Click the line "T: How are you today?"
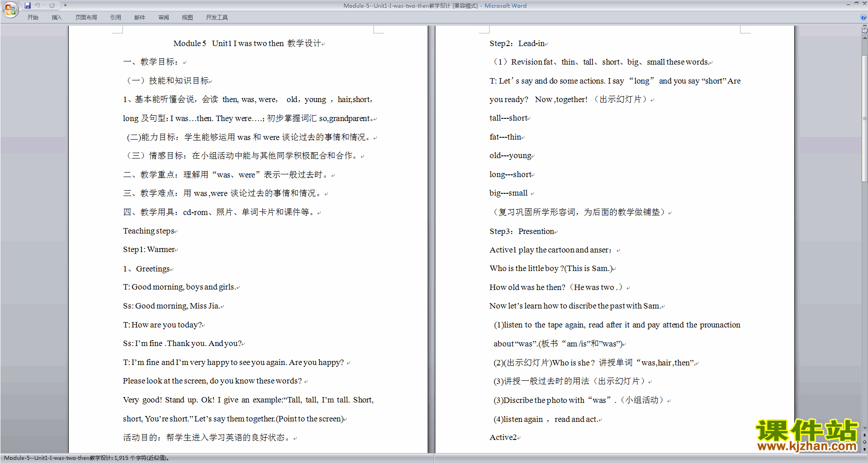The height and width of the screenshot is (463, 868). point(162,325)
